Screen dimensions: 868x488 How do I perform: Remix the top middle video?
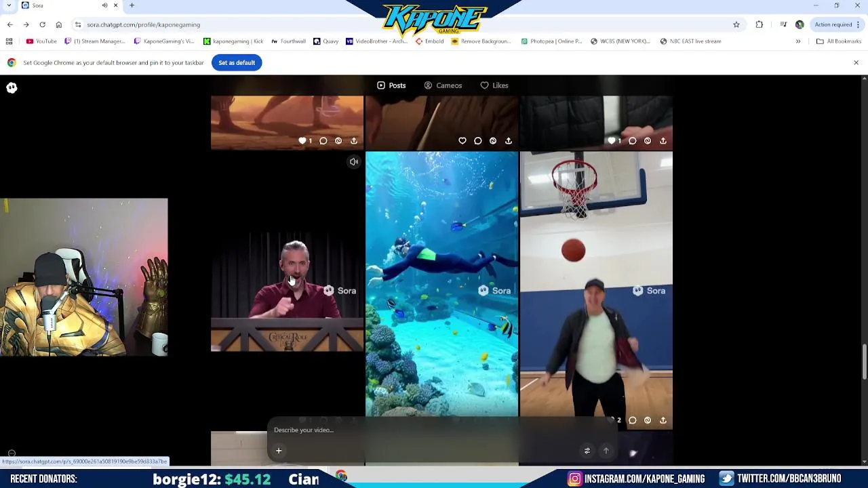[493, 141]
